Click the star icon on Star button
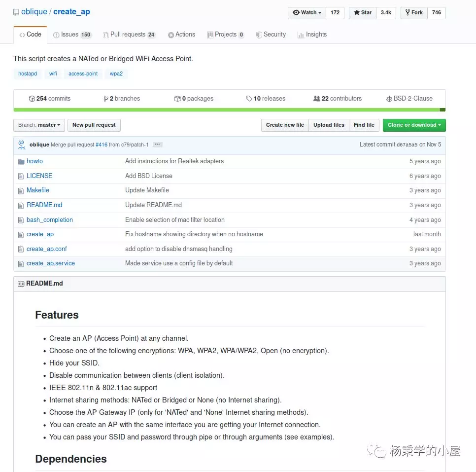This screenshot has width=476, height=472. point(357,12)
